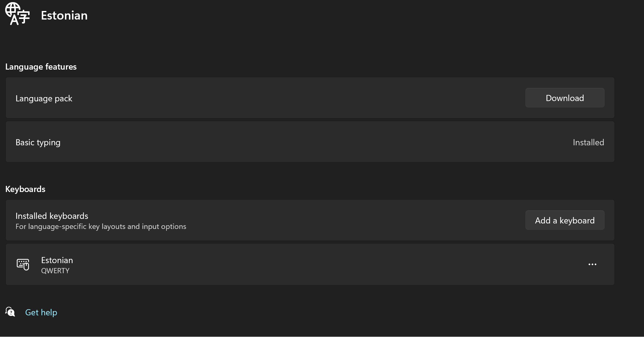Select the Language pack row

coord(310,98)
